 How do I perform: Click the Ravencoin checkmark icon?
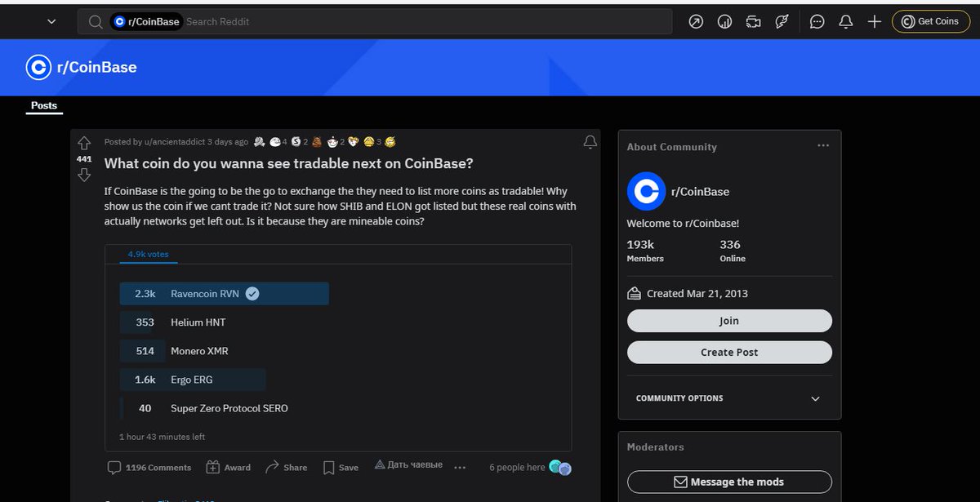point(252,294)
